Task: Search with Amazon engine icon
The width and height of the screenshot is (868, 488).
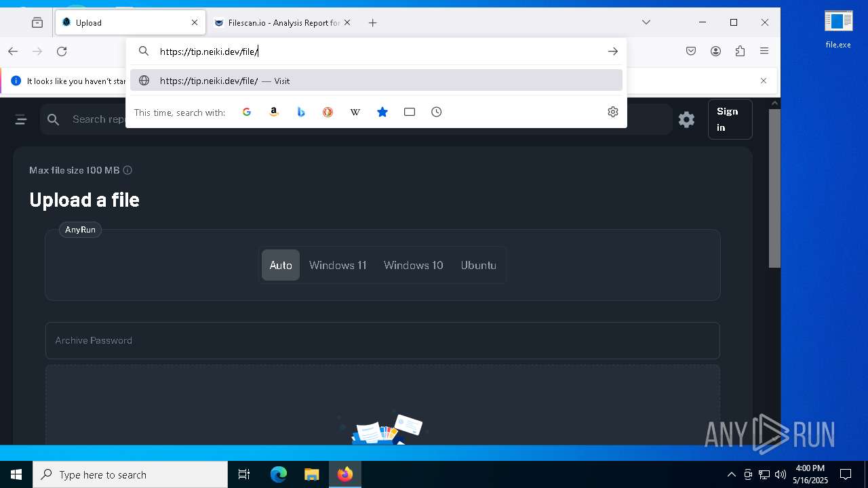Action: pyautogui.click(x=274, y=112)
